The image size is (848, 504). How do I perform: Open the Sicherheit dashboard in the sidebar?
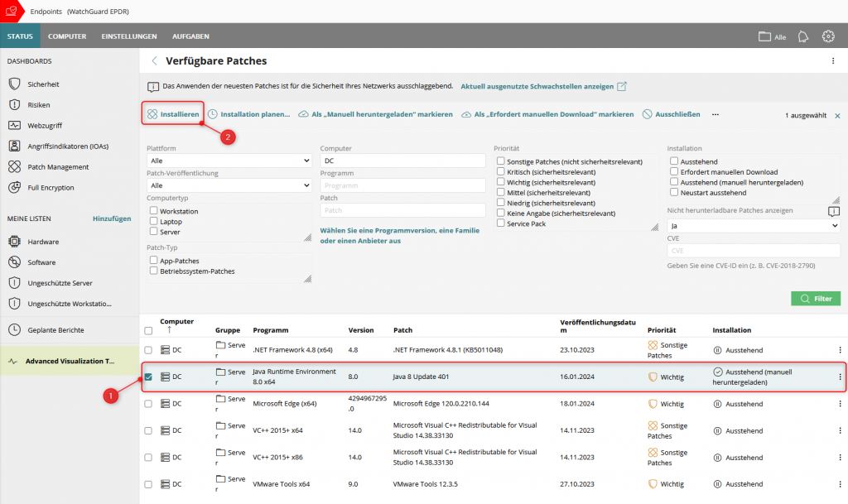click(x=51, y=83)
